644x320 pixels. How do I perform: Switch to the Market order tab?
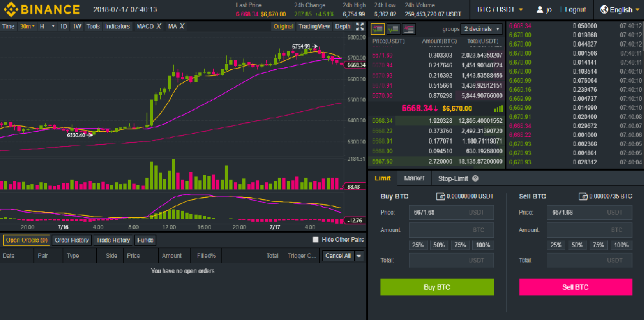414,178
